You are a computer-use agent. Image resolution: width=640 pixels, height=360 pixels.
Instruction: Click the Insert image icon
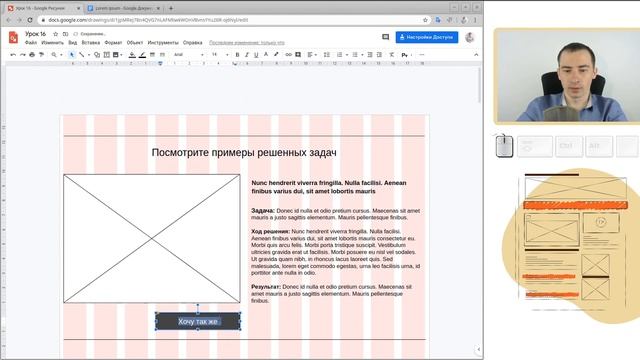tap(116, 55)
